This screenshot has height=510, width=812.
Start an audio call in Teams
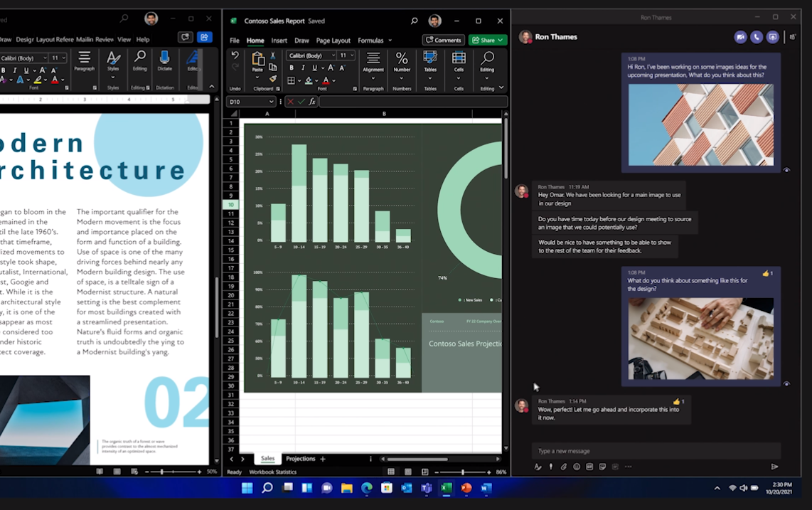[x=757, y=37]
